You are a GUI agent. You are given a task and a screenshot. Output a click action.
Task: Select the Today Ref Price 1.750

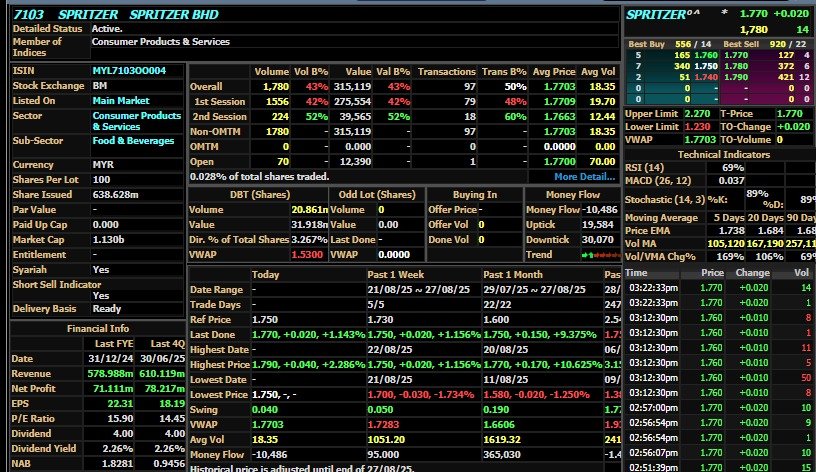265,320
